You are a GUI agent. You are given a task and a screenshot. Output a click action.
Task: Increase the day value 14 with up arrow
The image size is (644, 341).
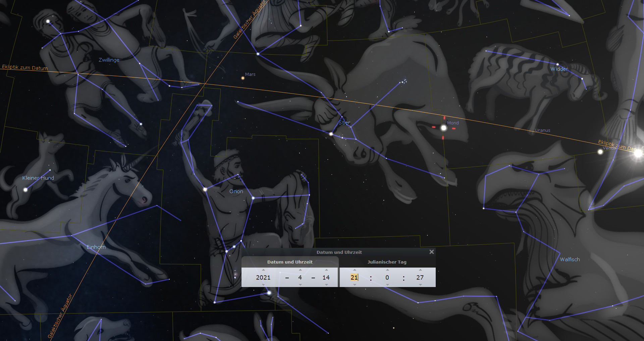coord(326,270)
